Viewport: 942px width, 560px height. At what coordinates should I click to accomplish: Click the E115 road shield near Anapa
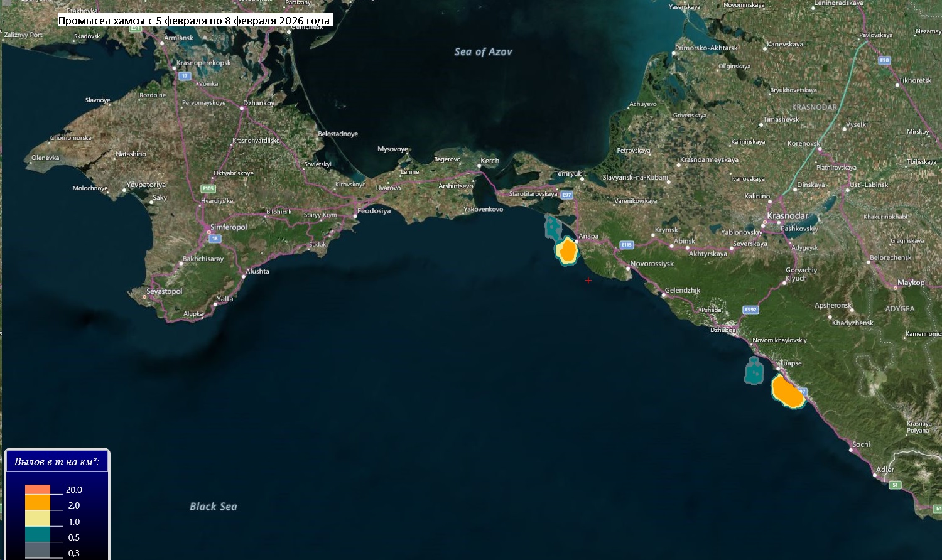626,245
